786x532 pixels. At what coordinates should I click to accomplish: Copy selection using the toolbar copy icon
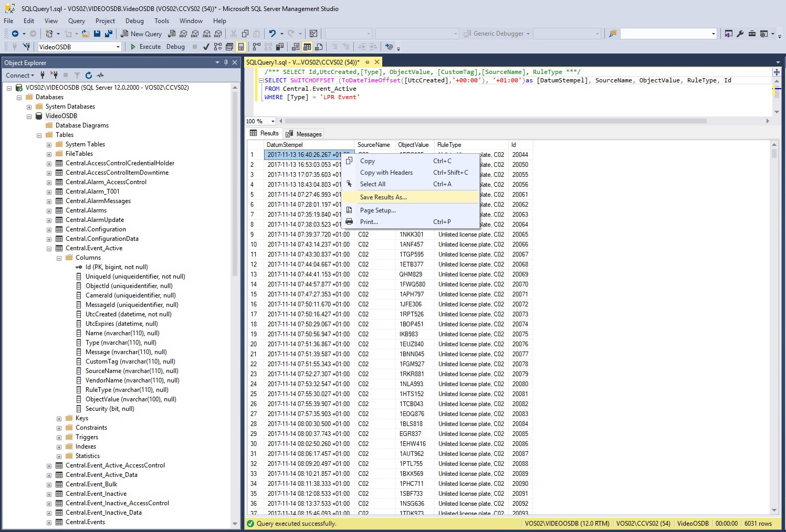245,34
